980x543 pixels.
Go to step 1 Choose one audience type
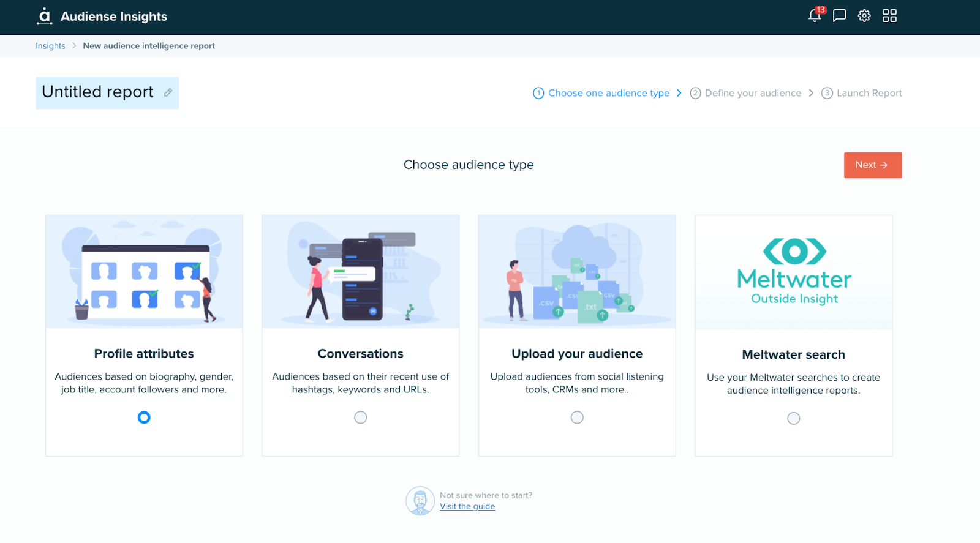(x=601, y=93)
